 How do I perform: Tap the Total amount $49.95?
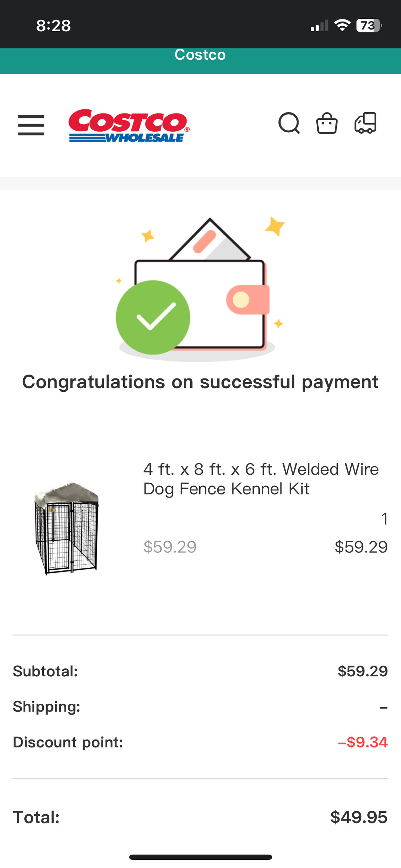click(359, 817)
